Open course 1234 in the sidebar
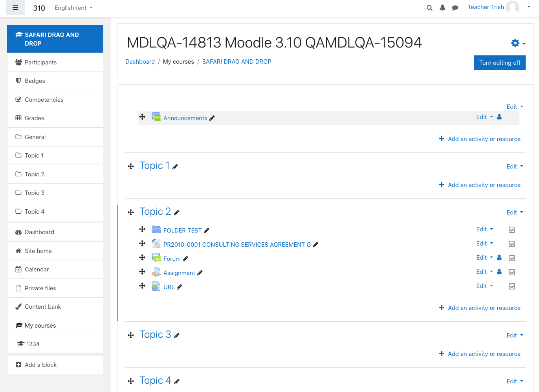Viewport: 539px width, 392px height. [55, 344]
